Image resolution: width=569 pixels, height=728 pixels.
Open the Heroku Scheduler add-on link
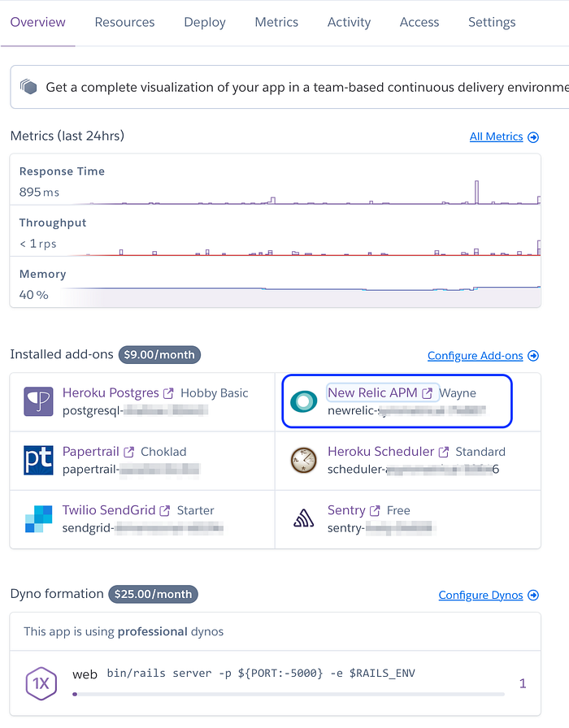point(381,452)
